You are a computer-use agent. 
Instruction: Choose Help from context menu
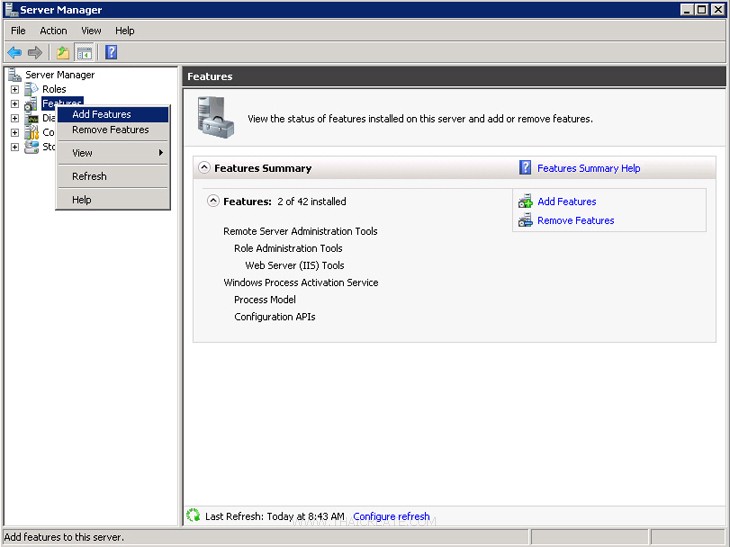113,200
